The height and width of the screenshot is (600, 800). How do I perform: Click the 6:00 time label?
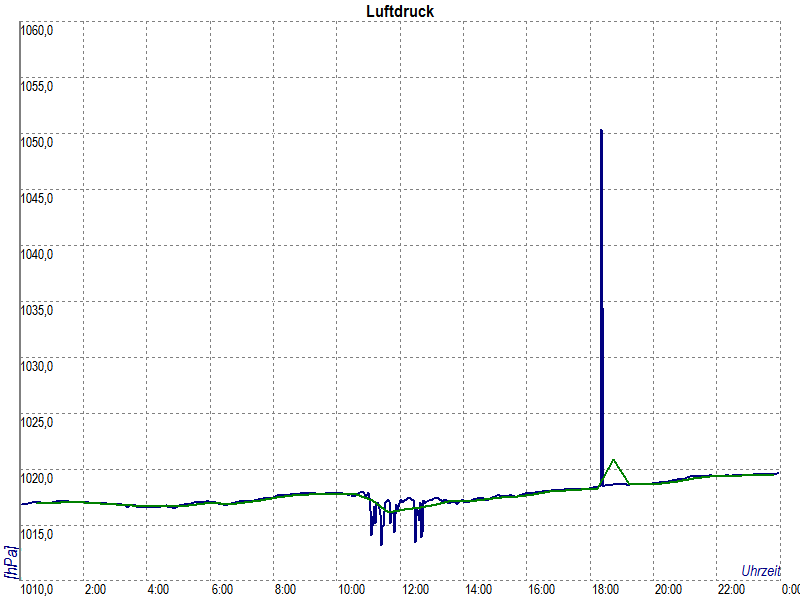[222, 590]
